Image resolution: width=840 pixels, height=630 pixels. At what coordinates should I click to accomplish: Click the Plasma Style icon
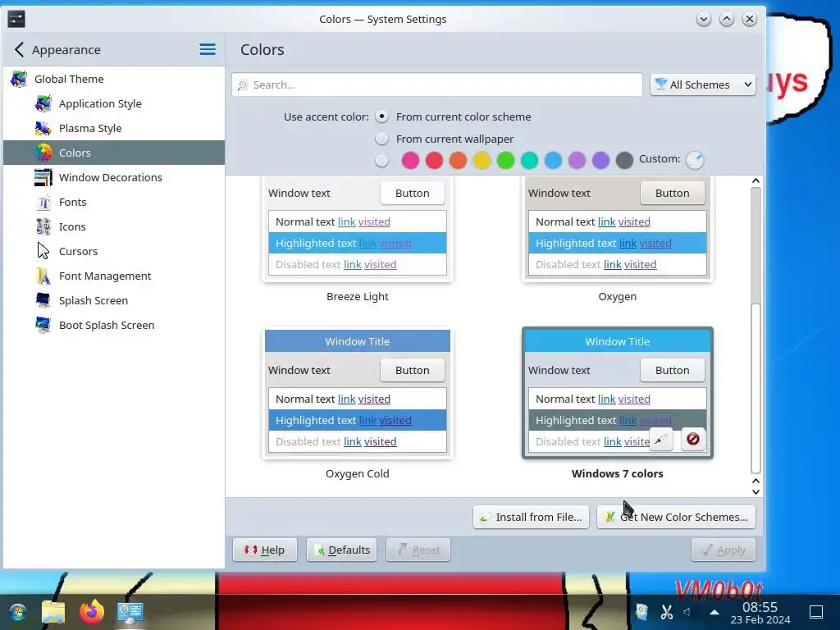[x=43, y=128]
